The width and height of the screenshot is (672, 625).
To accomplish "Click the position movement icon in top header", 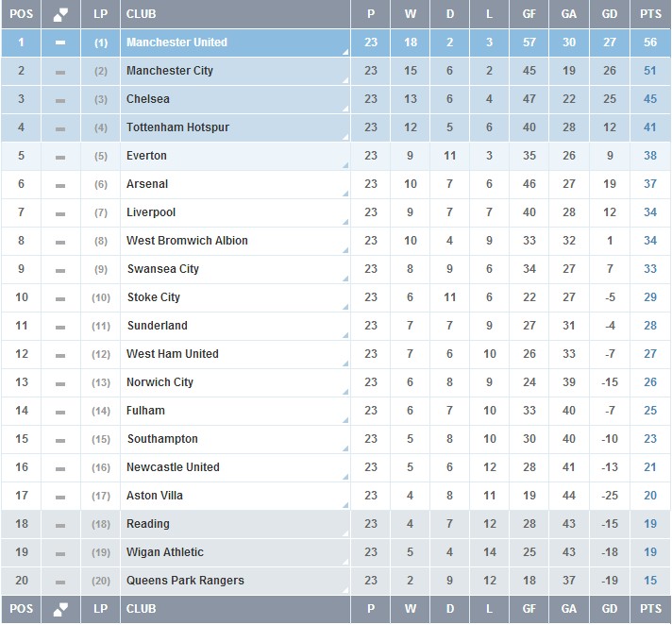I will [x=60, y=14].
